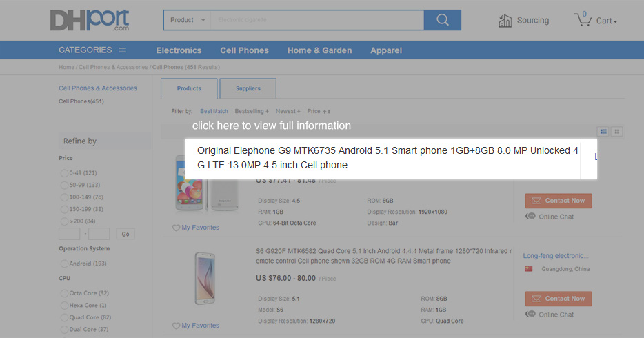Open the shopping cart icon
Image resolution: width=644 pixels, height=338 pixels.
(x=583, y=20)
